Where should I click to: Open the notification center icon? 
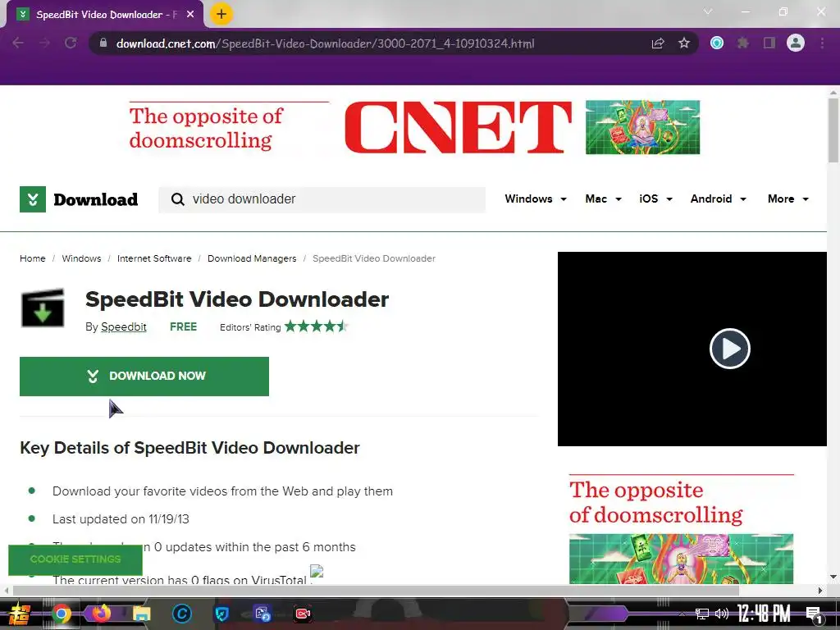(815, 615)
